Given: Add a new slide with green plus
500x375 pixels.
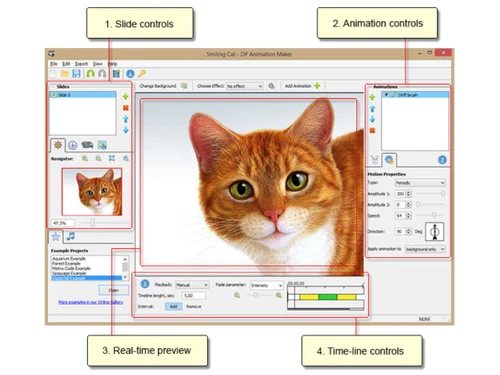Looking at the screenshot, I should point(125,97).
